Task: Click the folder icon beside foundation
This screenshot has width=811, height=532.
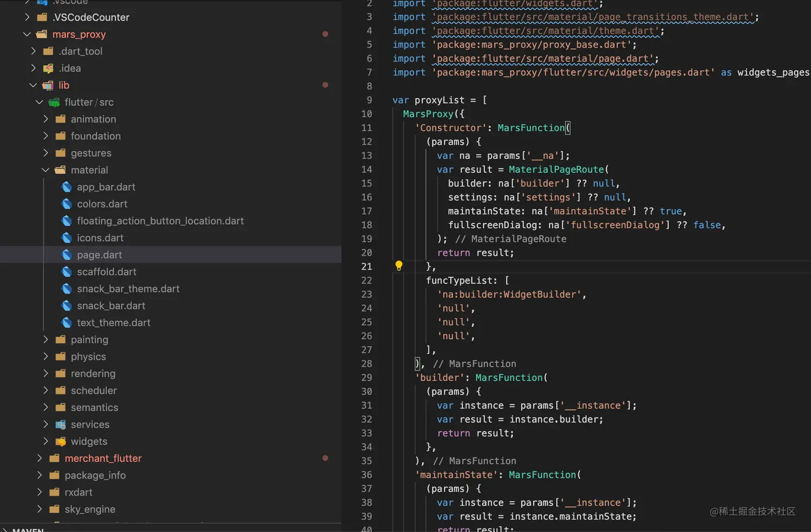Action: (x=61, y=136)
